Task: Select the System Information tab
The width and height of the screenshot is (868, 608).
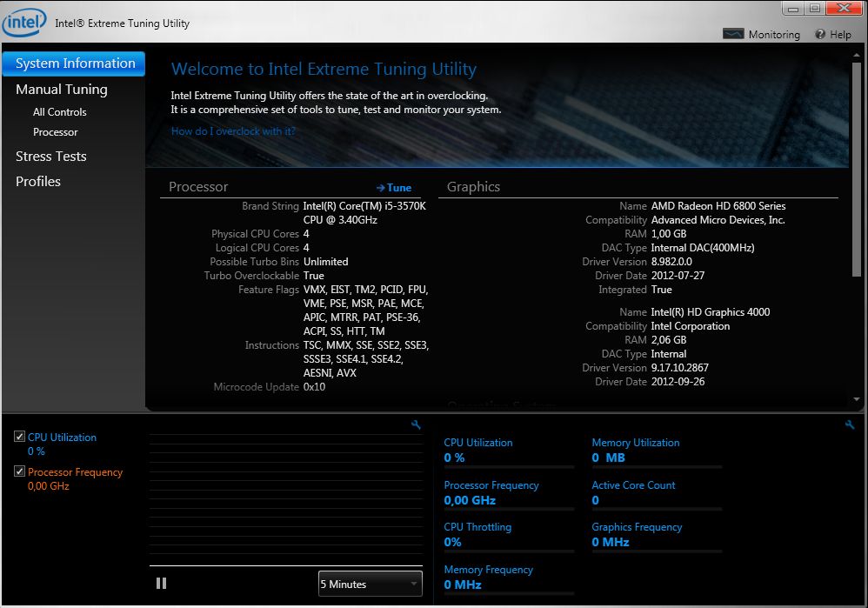Action: coord(74,63)
